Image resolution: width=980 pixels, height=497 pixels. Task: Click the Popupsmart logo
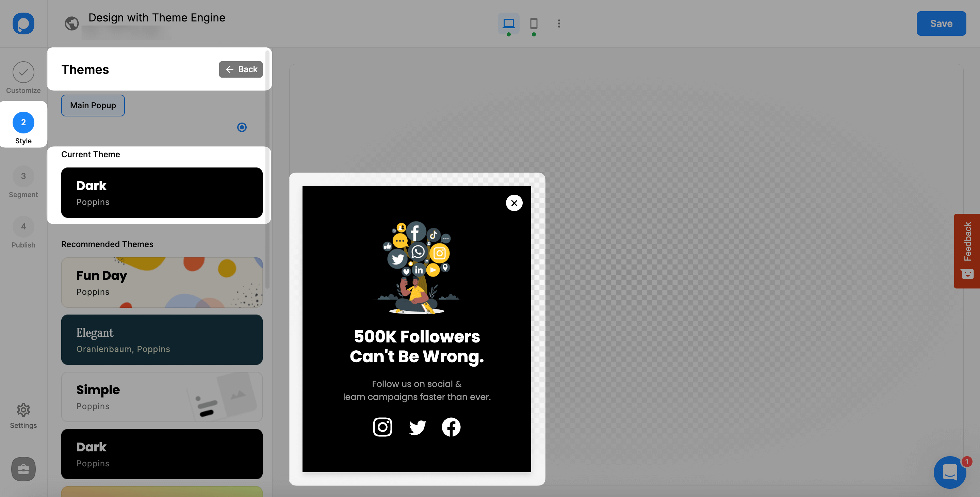[23, 23]
